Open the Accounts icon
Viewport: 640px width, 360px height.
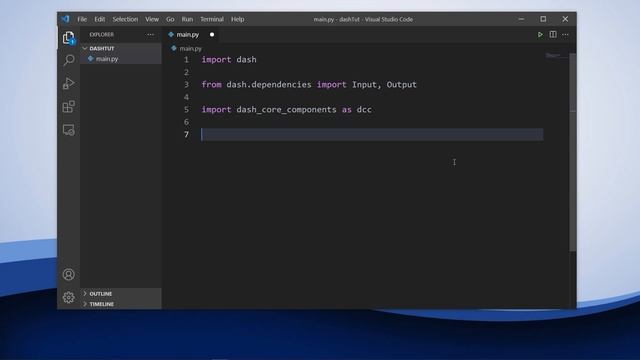(69, 274)
